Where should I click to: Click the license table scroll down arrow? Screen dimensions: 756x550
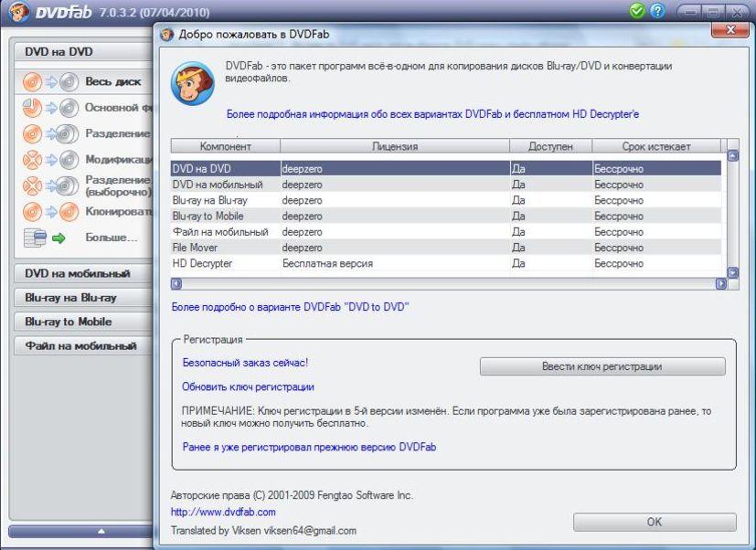[732, 273]
